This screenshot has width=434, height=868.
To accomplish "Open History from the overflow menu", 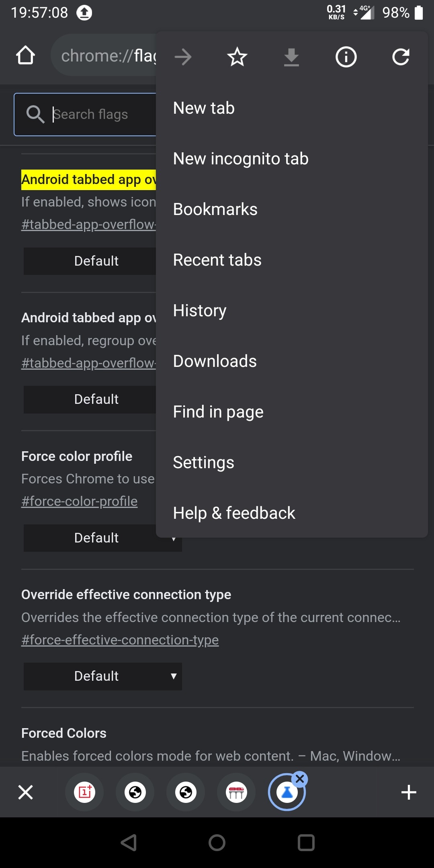I will [x=200, y=311].
